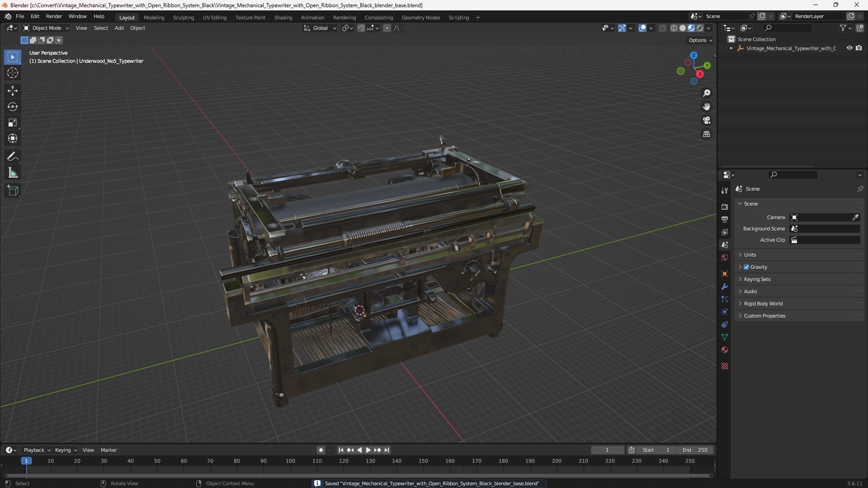Click frame 100 on the timeline
This screenshot has height=488, width=868.
pos(290,461)
